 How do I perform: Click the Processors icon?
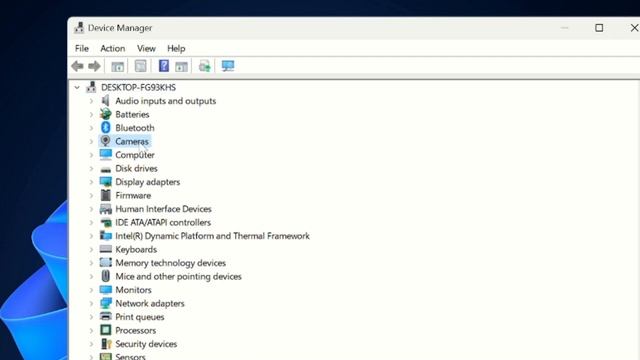pyautogui.click(x=105, y=330)
